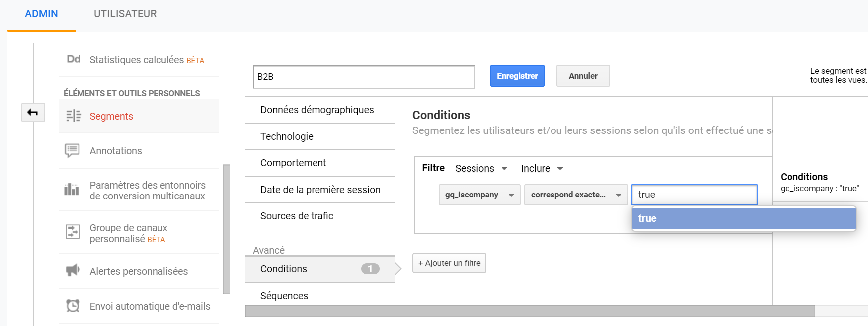
Task: Click the Segments sidebar icon
Action: 74,116
